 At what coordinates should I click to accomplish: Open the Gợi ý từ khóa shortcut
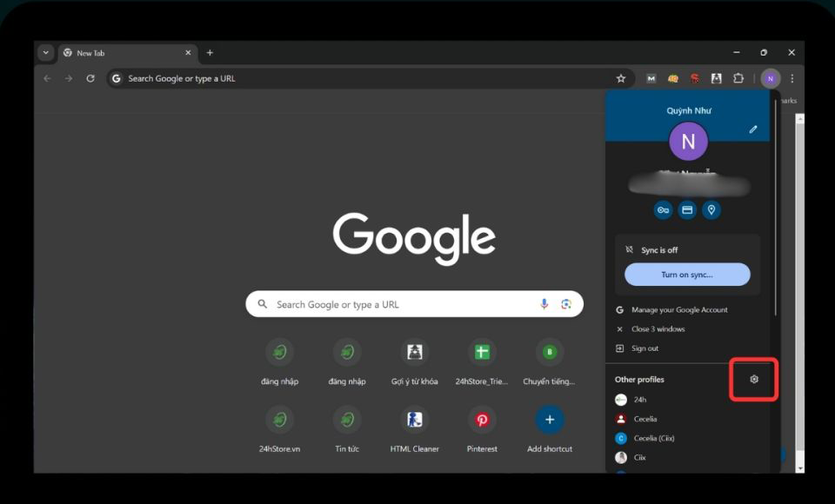(x=414, y=361)
